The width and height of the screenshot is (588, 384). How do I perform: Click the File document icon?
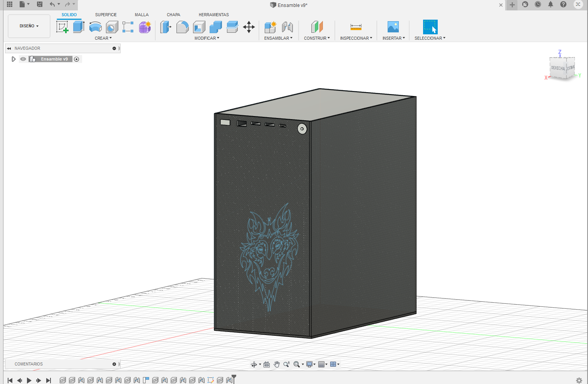(22, 4)
